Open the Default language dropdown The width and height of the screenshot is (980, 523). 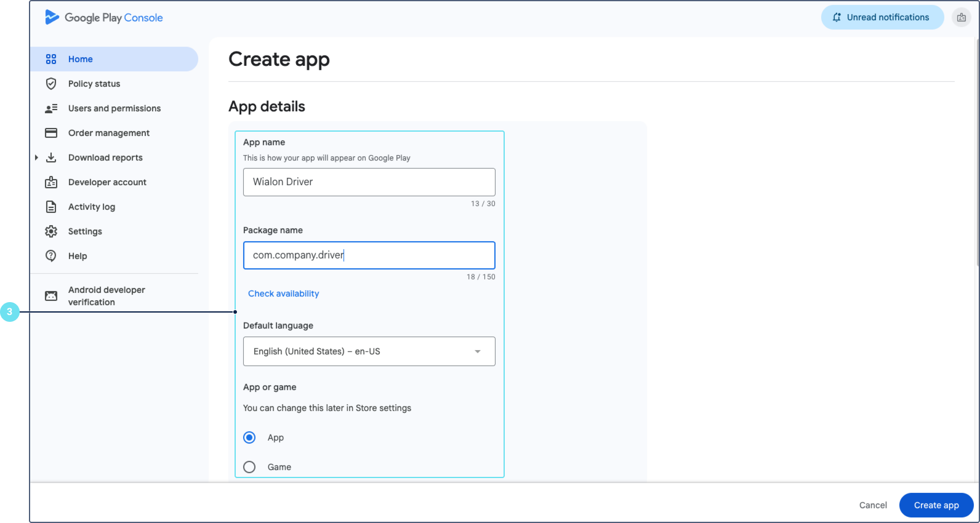coord(369,351)
